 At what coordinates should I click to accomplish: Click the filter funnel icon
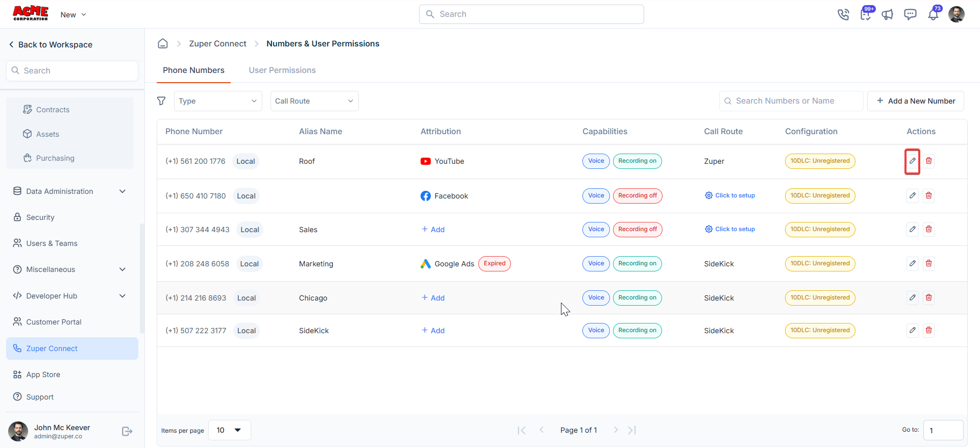tap(161, 101)
